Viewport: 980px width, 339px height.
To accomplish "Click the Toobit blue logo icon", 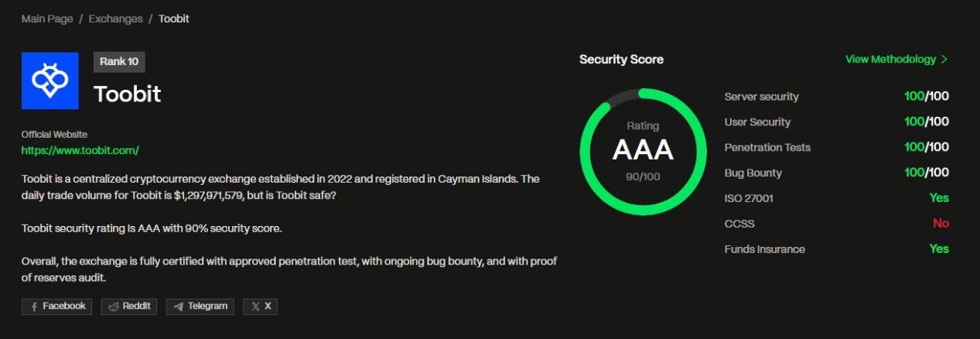I will (x=50, y=80).
